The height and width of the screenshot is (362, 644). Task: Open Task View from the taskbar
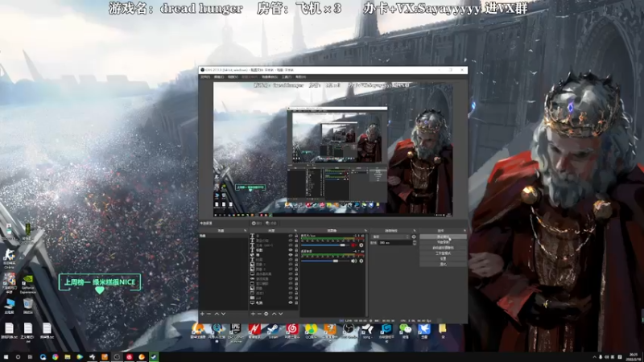pyautogui.click(x=30, y=357)
